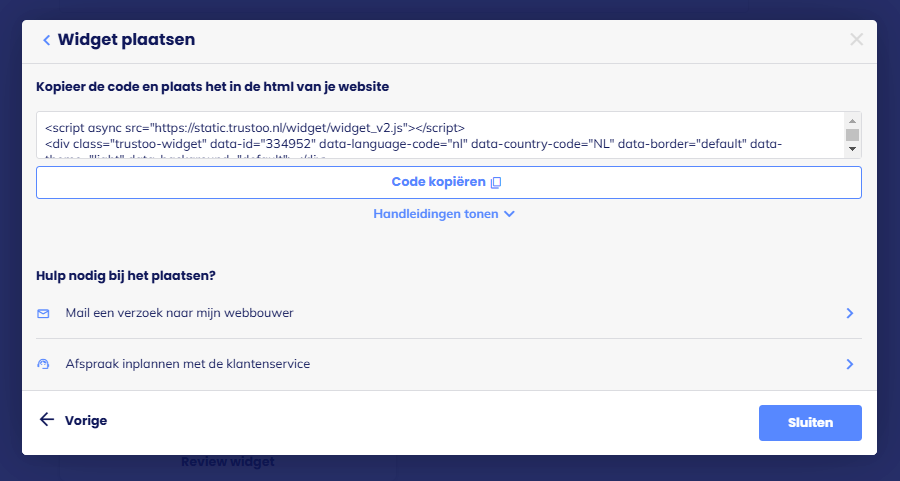
Task: Click the envelope icon for mailing the web builder
Action: click(43, 313)
